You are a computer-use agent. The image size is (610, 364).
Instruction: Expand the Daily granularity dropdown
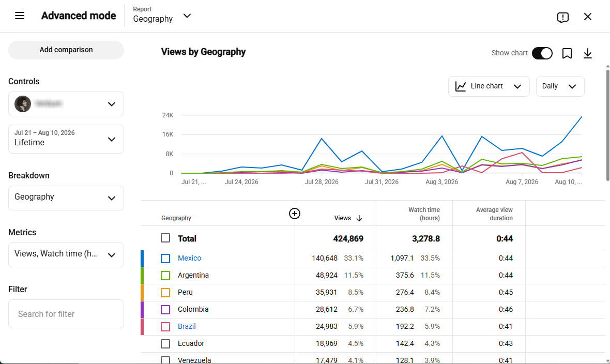[560, 86]
